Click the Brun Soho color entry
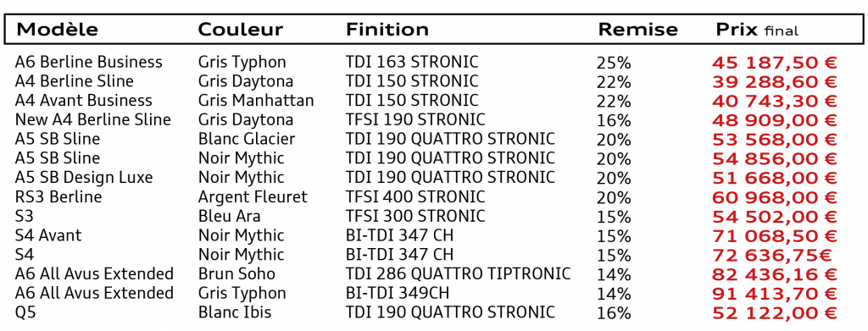The height and width of the screenshot is (331, 868). [236, 273]
